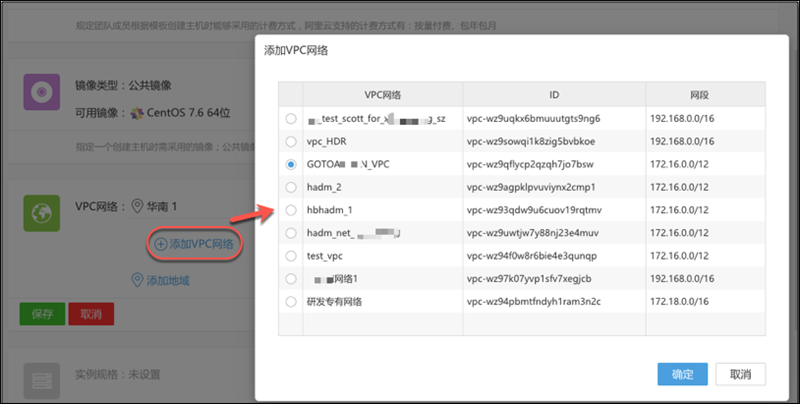Viewport: 800px width, 404px height.
Task: Click the purple disc image type icon
Action: point(41,92)
